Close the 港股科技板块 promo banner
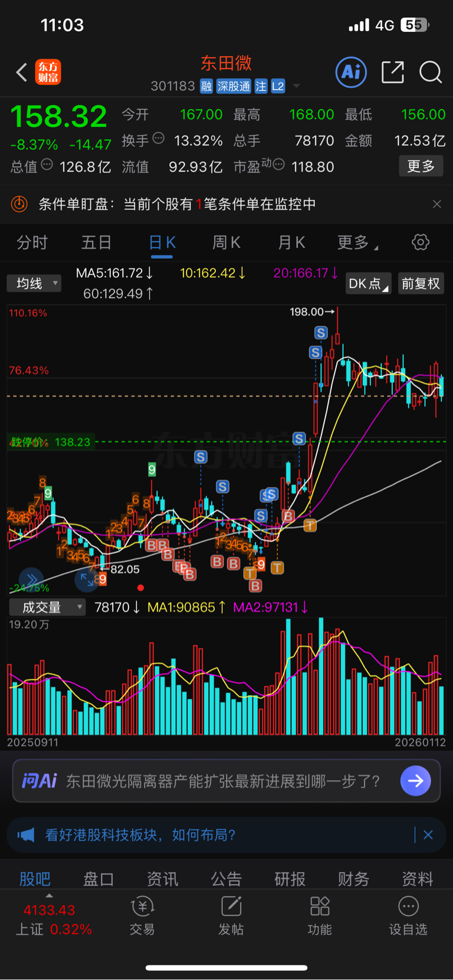The width and height of the screenshot is (453, 980). coord(428,835)
